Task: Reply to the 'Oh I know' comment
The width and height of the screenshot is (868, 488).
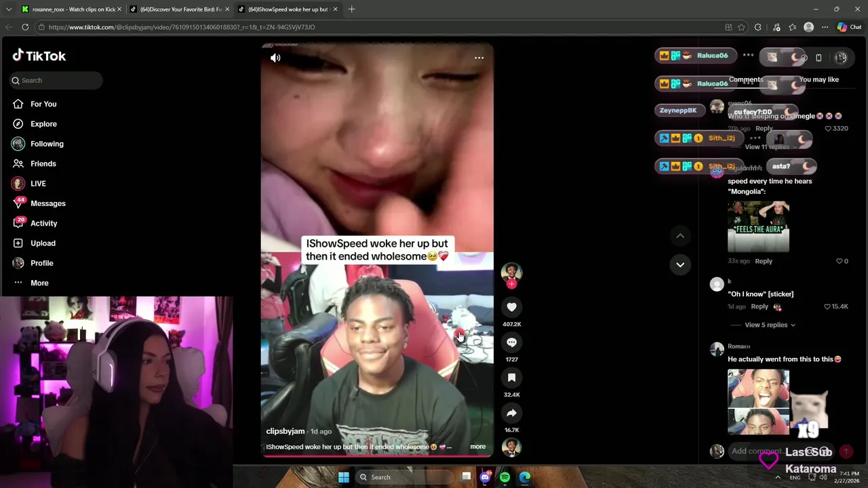Action: pos(759,306)
